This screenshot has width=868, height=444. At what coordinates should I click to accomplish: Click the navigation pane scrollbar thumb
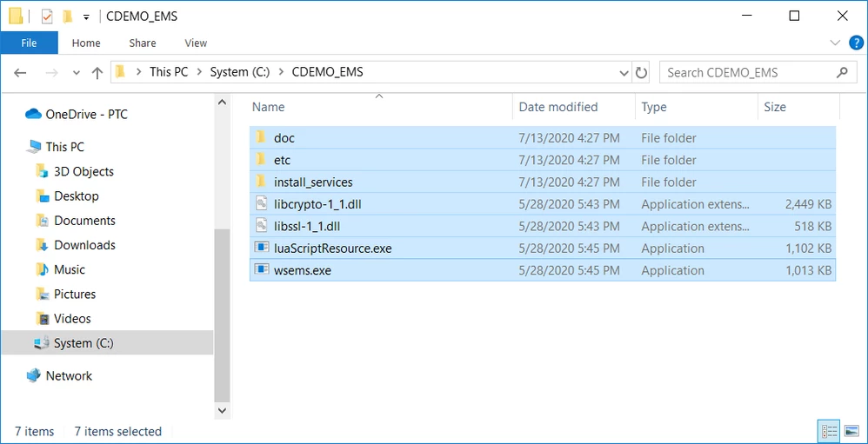coord(222,315)
